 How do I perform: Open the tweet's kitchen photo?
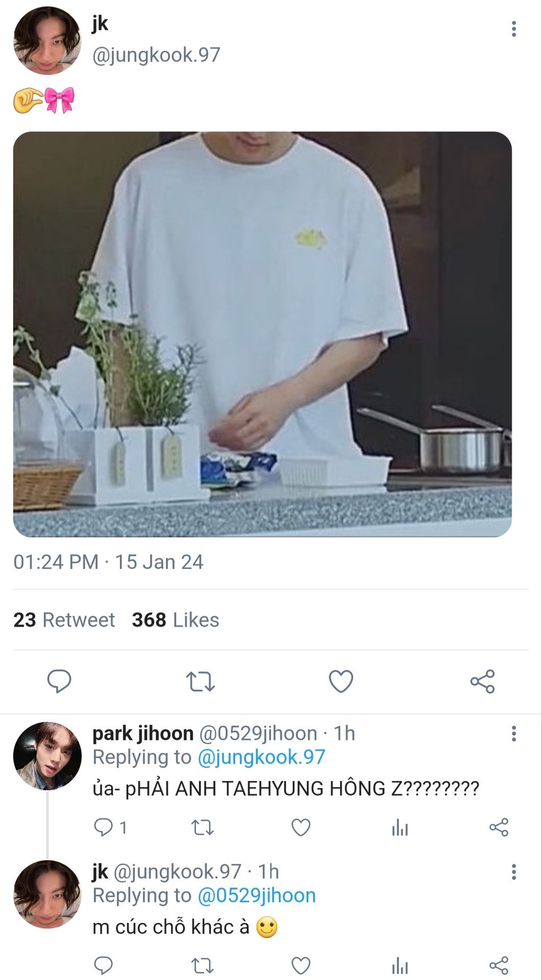tap(262, 334)
